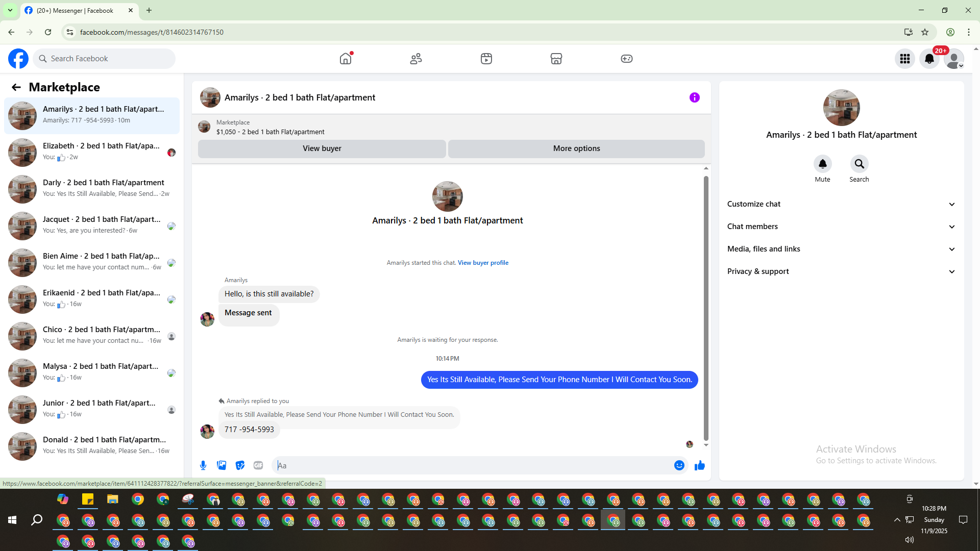Open the Darly conversation
This screenshot has height=551, width=980.
pyautogui.click(x=92, y=189)
